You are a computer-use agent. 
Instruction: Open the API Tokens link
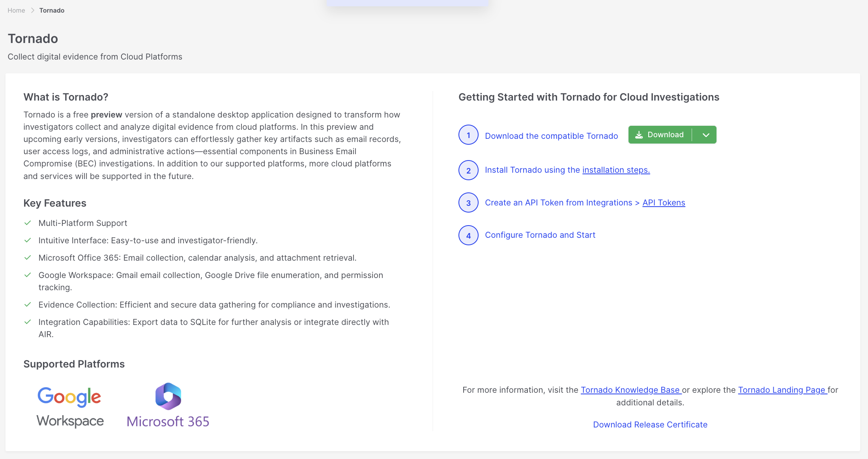pos(664,203)
